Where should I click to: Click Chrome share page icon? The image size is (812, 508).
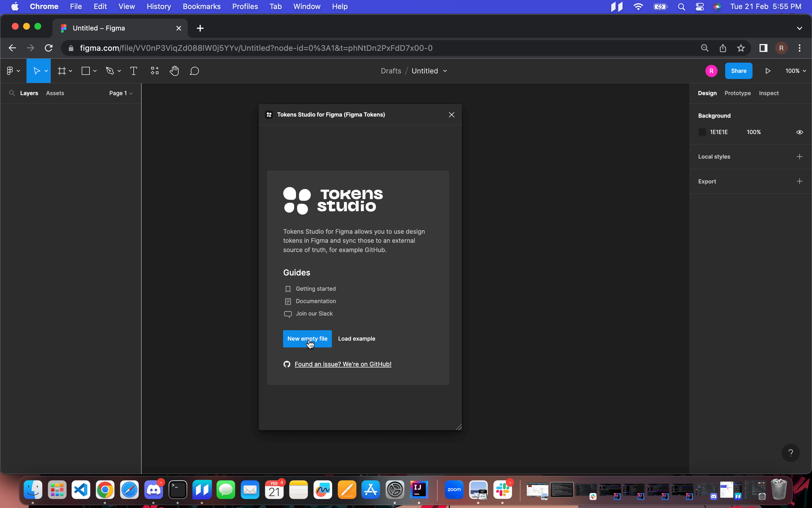(723, 48)
